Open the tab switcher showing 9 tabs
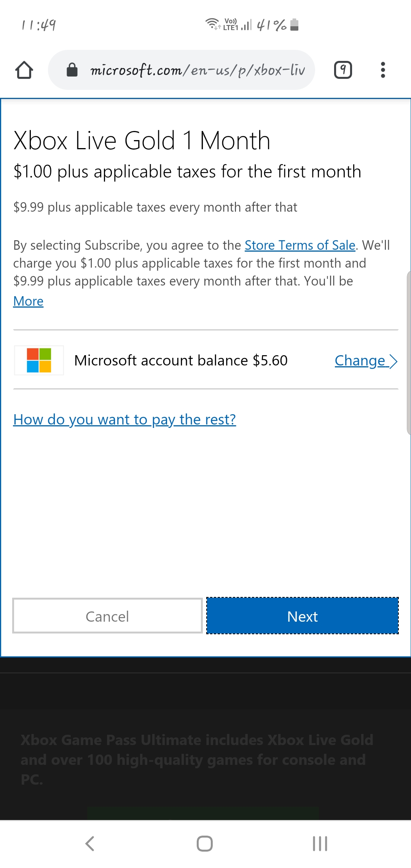This screenshot has width=411, height=868. point(343,70)
